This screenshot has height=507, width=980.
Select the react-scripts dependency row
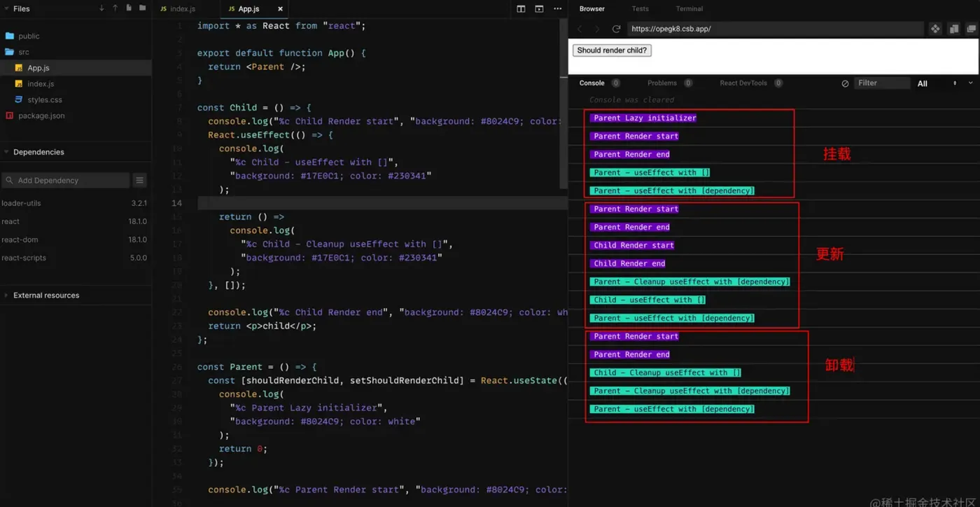(x=76, y=258)
